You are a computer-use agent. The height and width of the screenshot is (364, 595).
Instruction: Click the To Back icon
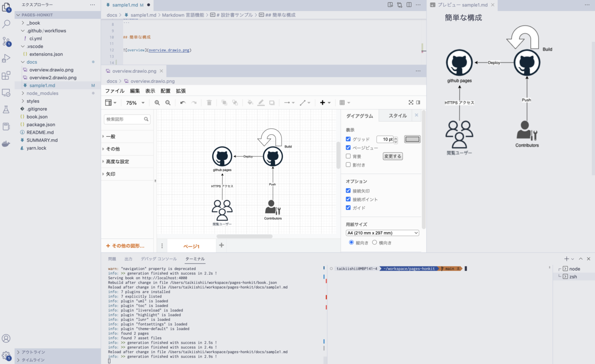(x=235, y=103)
